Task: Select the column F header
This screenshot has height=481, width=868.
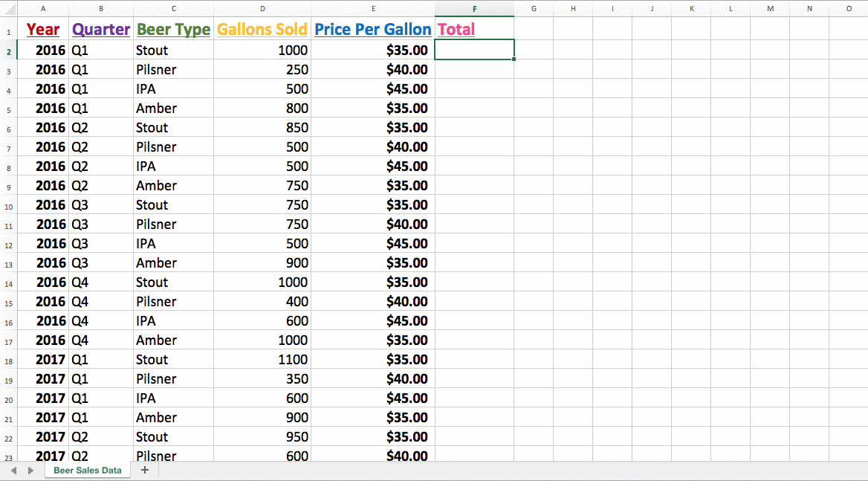Action: (x=474, y=8)
